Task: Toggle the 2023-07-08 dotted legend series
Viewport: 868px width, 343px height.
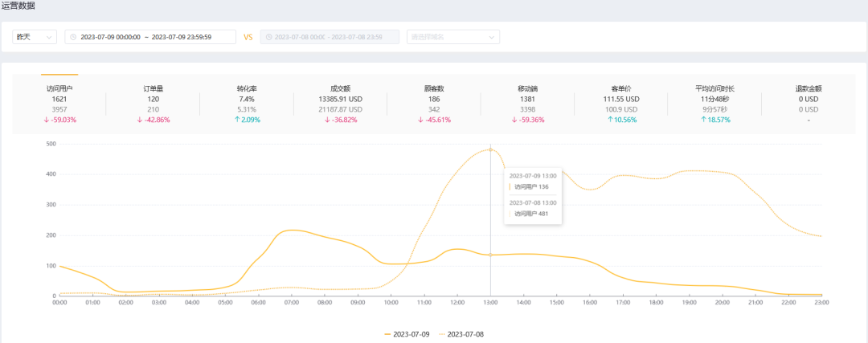Action: point(462,334)
